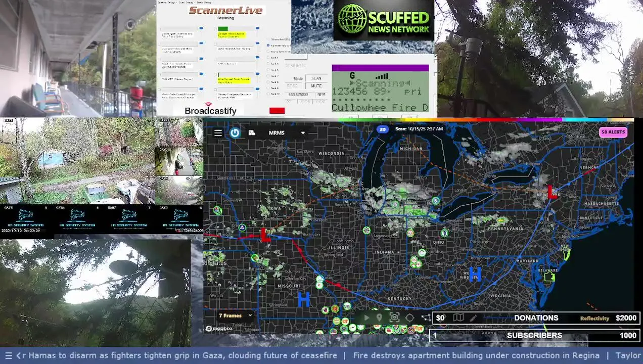Open the 58 ALERTS button
The image size is (643, 364).
(613, 132)
